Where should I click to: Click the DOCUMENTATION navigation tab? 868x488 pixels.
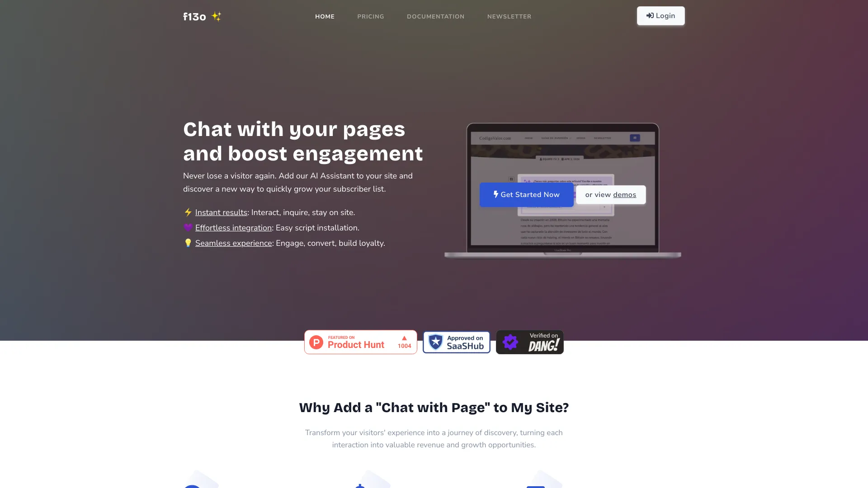(436, 17)
